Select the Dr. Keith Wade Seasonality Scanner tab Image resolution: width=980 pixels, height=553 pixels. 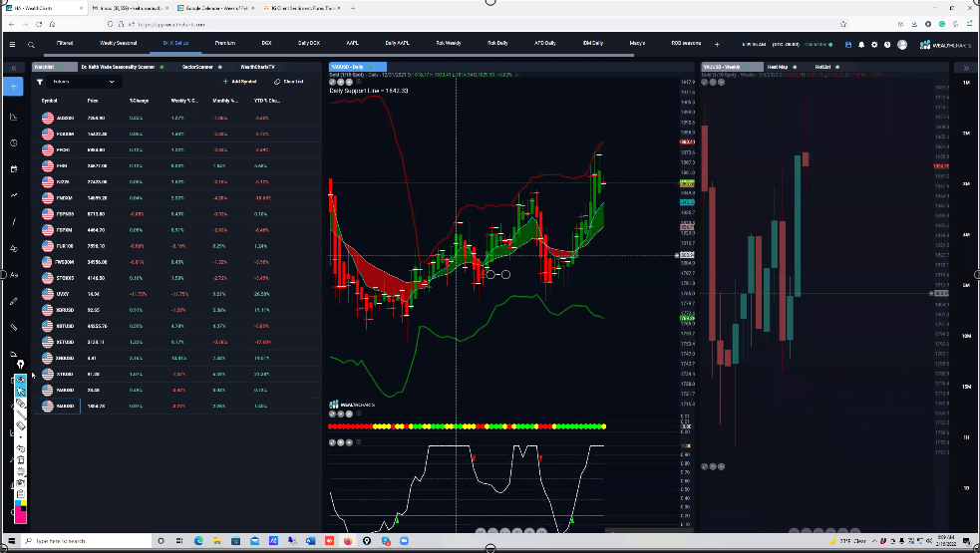pos(118,67)
